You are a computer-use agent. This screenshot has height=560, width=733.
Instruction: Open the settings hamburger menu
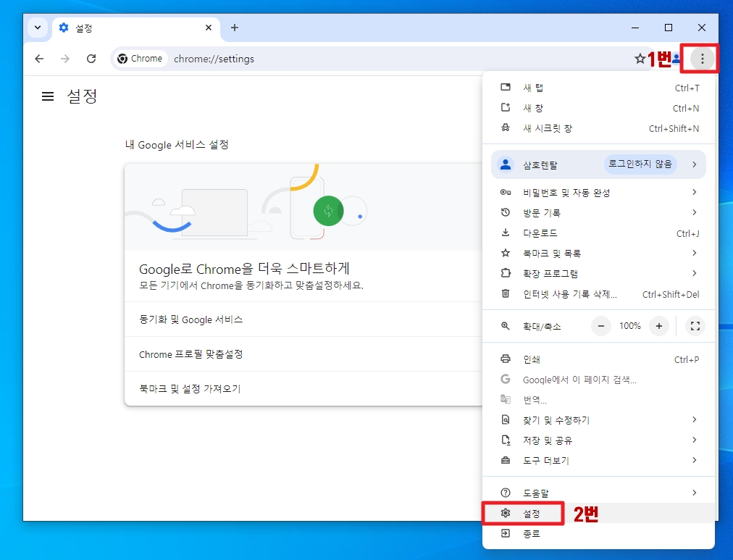point(48,96)
